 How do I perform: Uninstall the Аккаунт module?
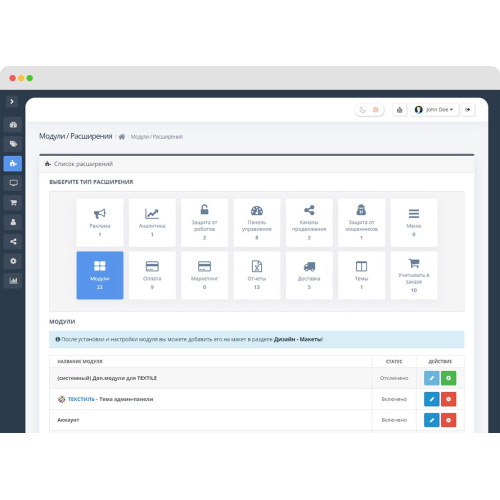point(448,420)
